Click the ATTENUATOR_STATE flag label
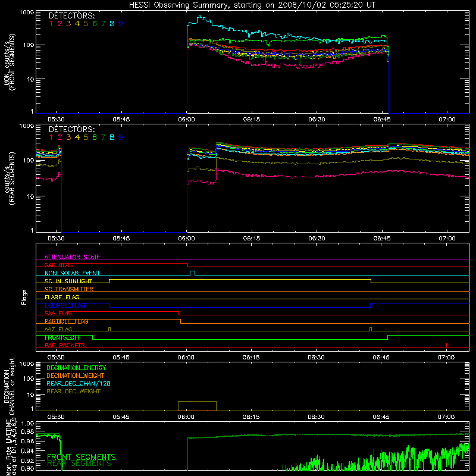This screenshot has width=476, height=476. click(72, 257)
